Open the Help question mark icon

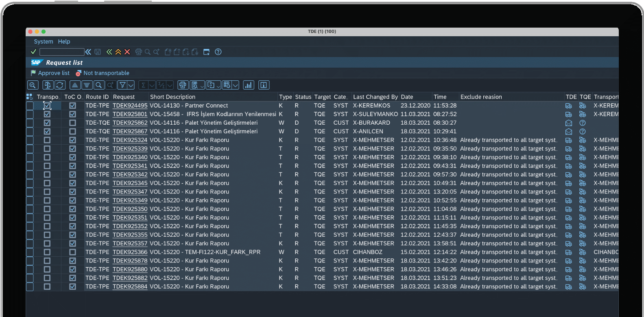click(218, 52)
